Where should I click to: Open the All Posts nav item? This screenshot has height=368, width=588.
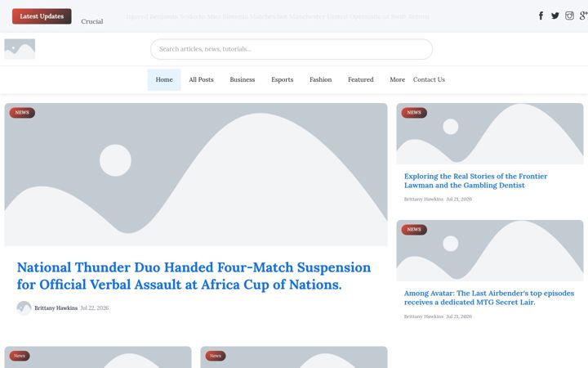tap(201, 79)
